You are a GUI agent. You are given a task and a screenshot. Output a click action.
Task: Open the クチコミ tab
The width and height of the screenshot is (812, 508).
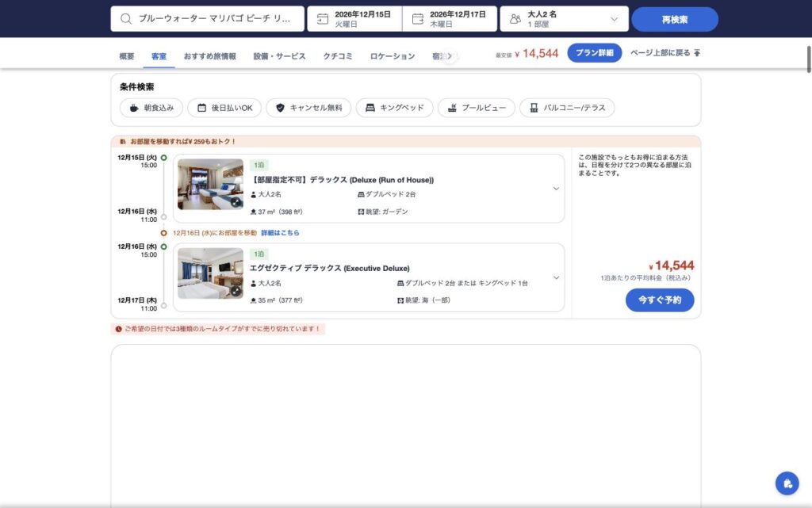[338, 55]
